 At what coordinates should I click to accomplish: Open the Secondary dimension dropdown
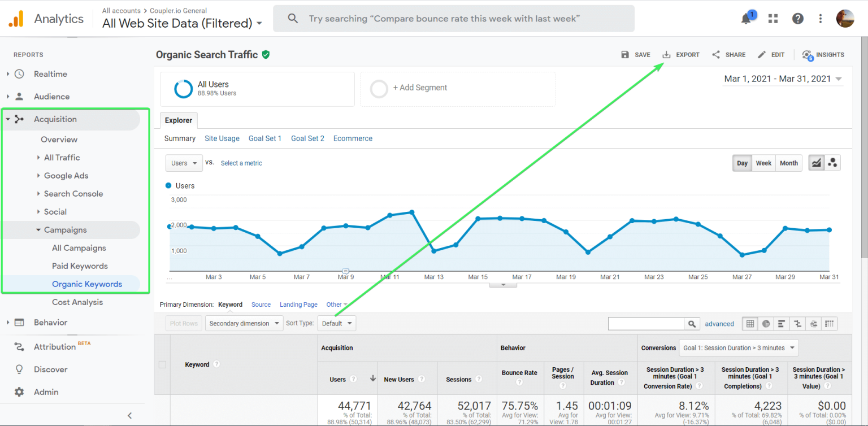[x=244, y=323]
